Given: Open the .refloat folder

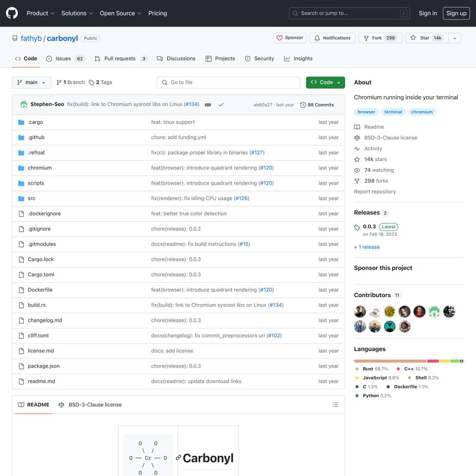Looking at the screenshot, I should [36, 152].
